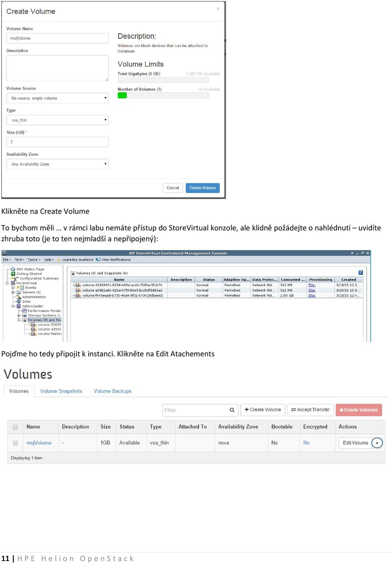Click the blue Create Volume dialog button
The image size is (392, 563).
203,188
